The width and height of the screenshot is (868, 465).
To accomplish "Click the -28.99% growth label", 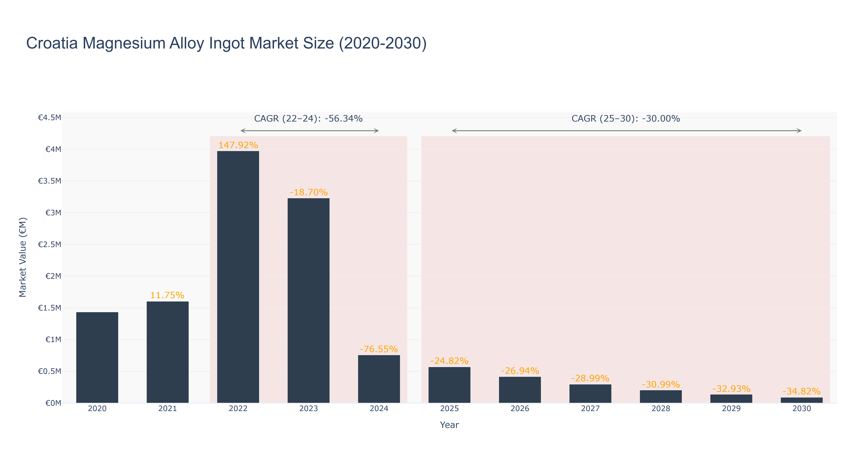I will (x=590, y=378).
